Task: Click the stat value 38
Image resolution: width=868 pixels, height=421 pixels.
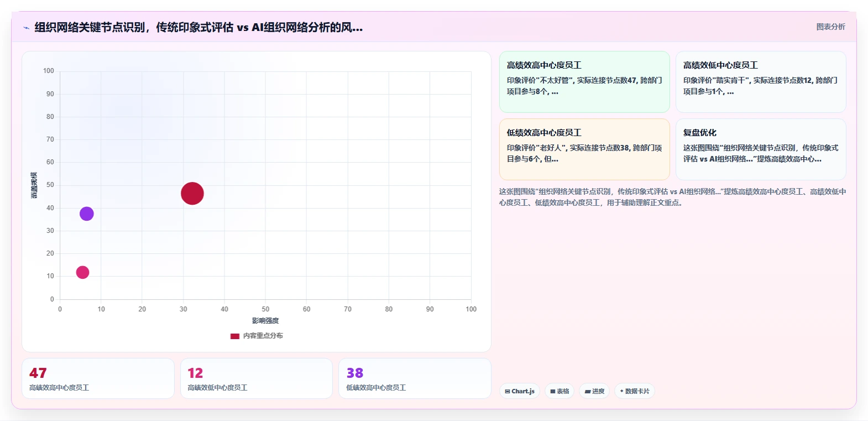Action: pos(355,373)
